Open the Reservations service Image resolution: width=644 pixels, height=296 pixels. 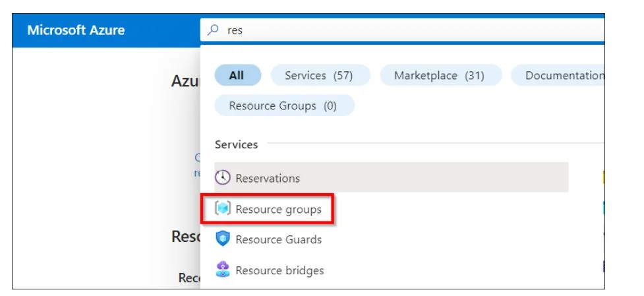point(392,178)
